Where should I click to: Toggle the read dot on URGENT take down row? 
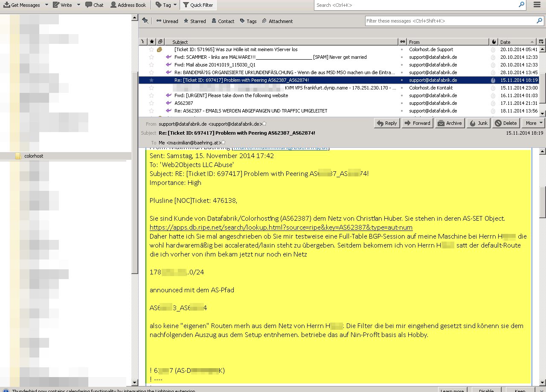[x=402, y=95]
